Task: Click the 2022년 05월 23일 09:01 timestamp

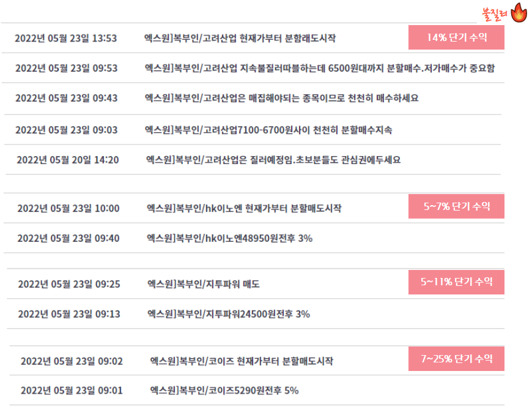Action: coord(72,390)
